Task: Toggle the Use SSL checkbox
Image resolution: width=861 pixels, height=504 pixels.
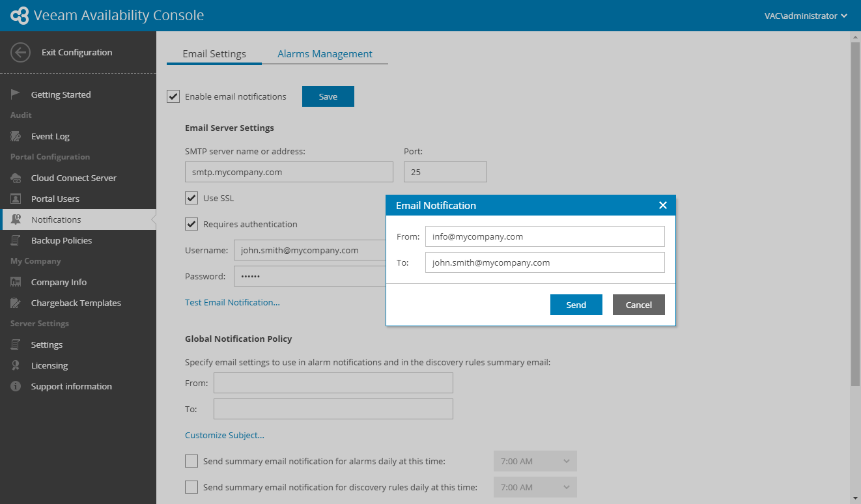Action: (x=191, y=198)
